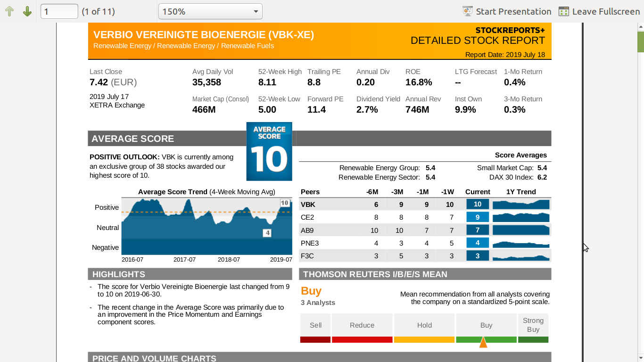Click the Trailing PE value 8.8

314,82
